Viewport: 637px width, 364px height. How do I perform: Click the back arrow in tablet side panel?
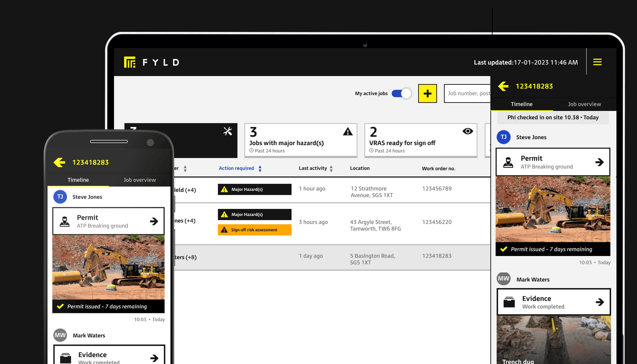point(503,86)
